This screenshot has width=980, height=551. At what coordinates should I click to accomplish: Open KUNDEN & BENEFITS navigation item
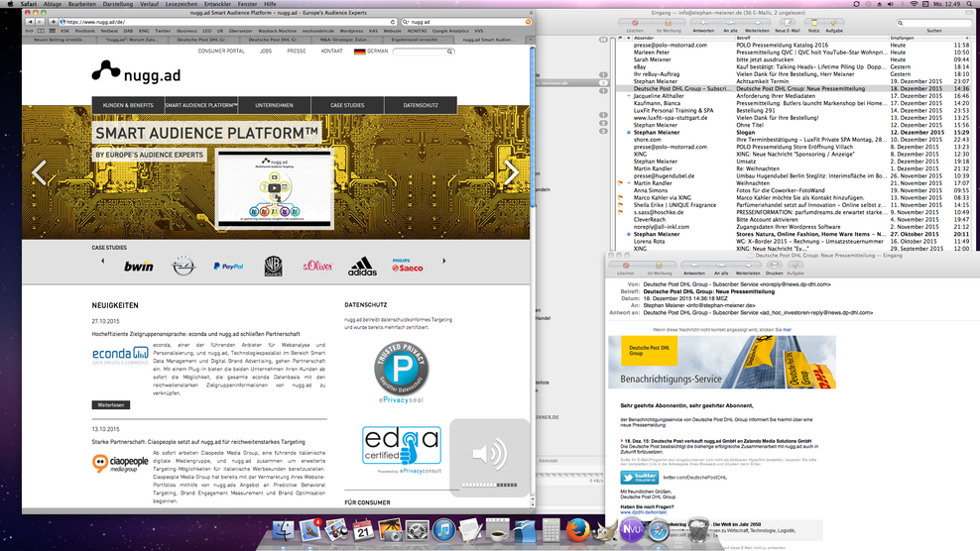[x=128, y=105]
